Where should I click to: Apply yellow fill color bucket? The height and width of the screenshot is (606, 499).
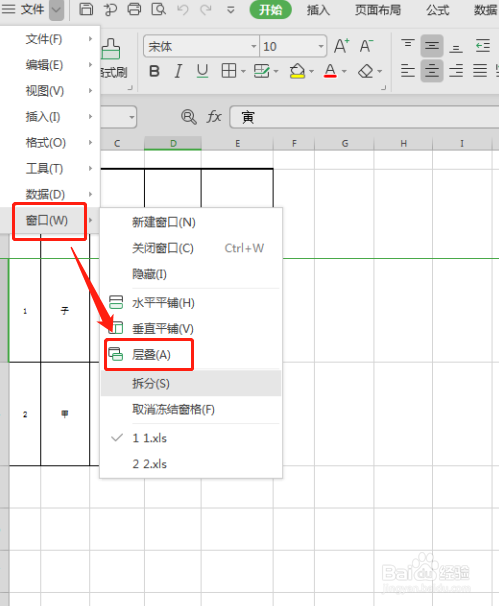(297, 71)
